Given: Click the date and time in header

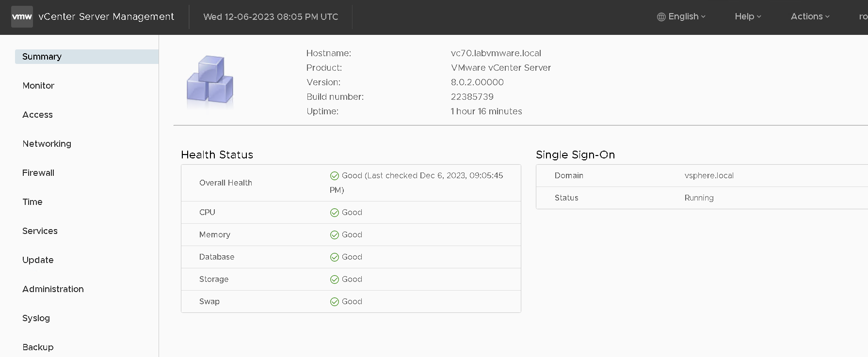Looking at the screenshot, I should click(x=271, y=17).
